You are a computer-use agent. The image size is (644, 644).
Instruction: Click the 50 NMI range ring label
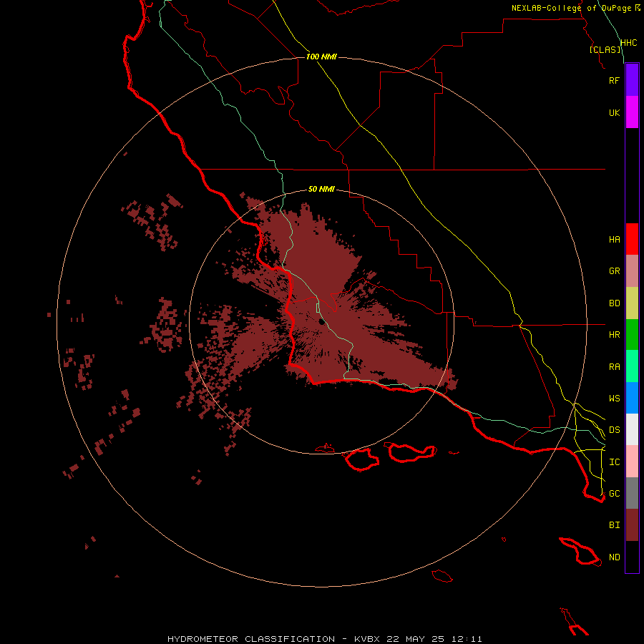pos(321,189)
